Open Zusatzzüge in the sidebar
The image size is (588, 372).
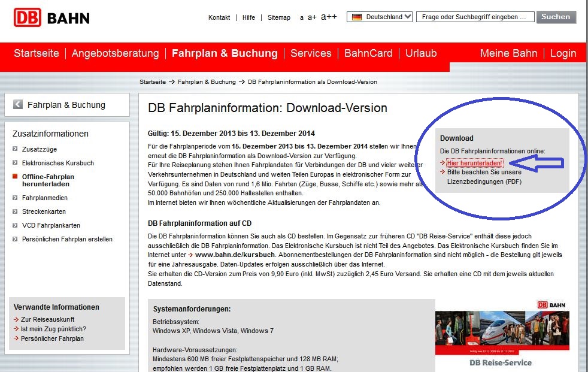[x=40, y=149]
